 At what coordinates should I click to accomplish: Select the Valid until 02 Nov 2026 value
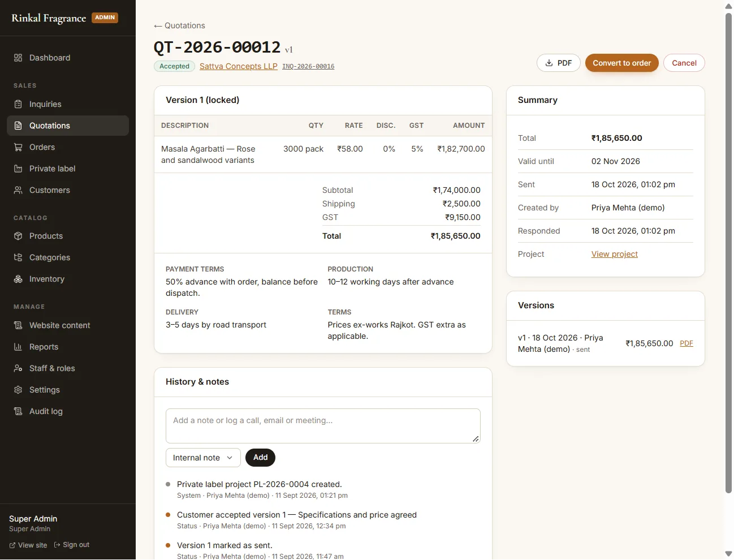pos(616,161)
